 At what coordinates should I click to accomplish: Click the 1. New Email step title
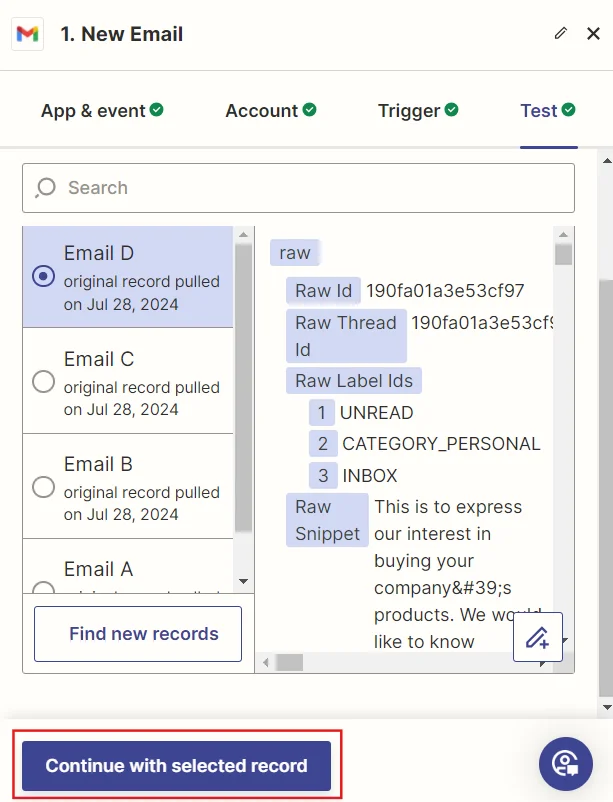(x=122, y=34)
